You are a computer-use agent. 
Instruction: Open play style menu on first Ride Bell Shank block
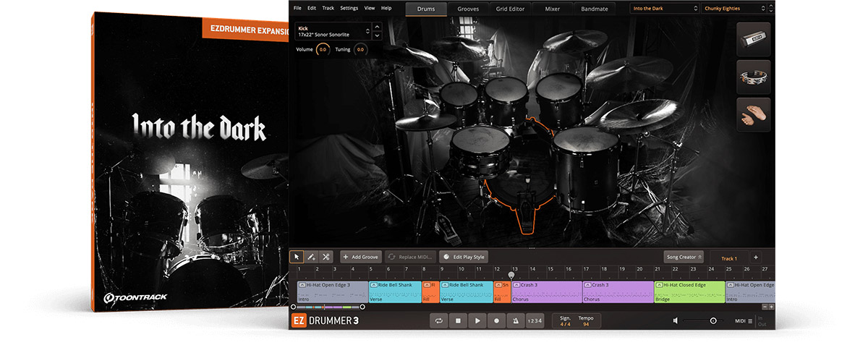point(374,285)
